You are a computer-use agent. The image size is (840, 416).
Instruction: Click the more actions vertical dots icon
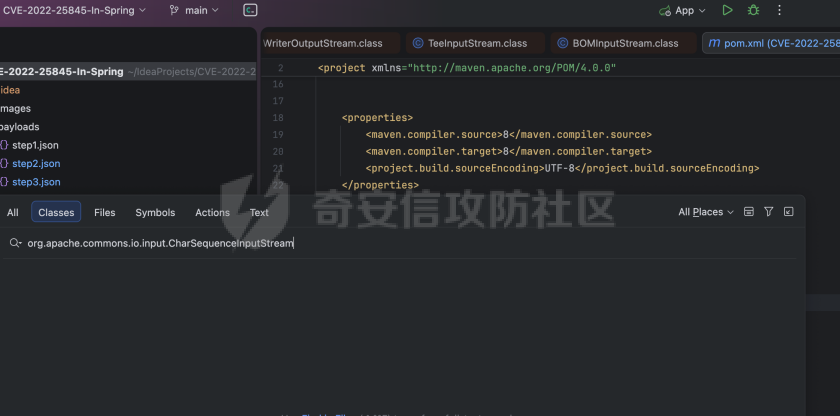779,10
